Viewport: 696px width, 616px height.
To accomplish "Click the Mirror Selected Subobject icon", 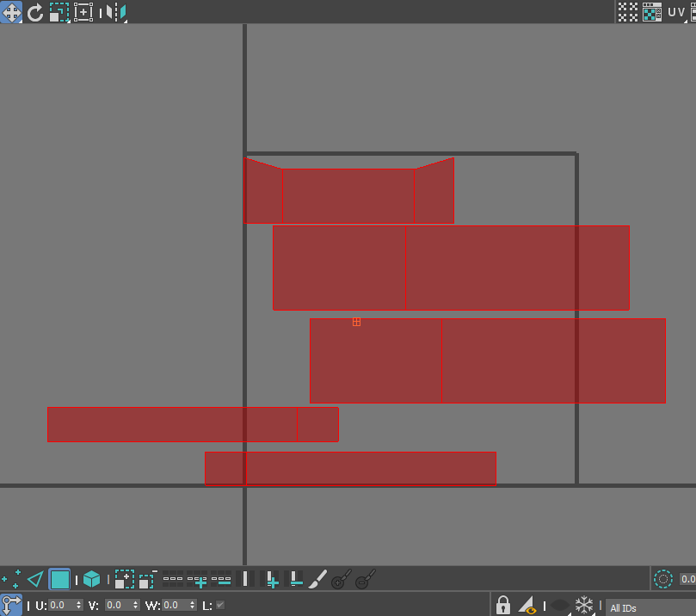I will click(116, 12).
